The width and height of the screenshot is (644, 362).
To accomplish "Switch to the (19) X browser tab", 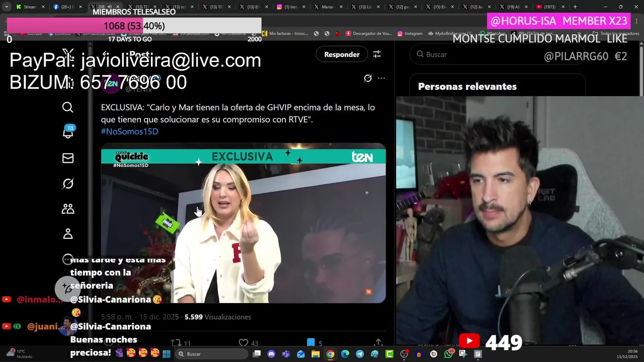I will [x=514, y=7].
